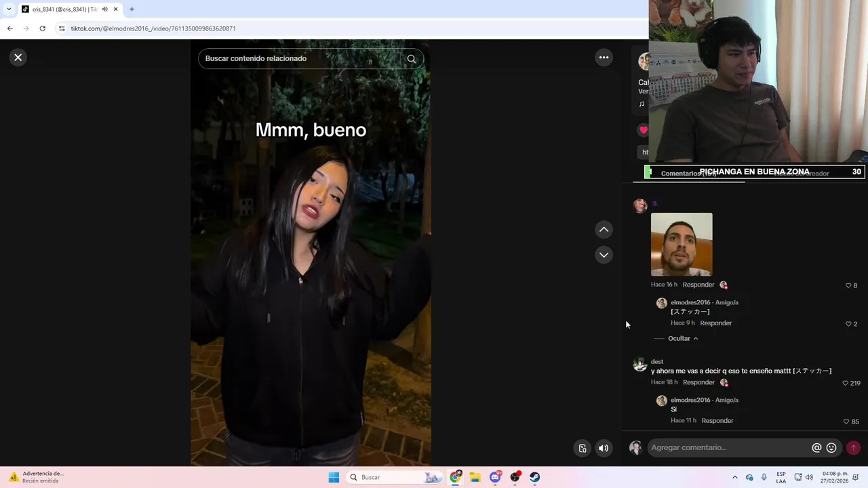
Task: Open dest's profile avatar
Action: pos(640,365)
